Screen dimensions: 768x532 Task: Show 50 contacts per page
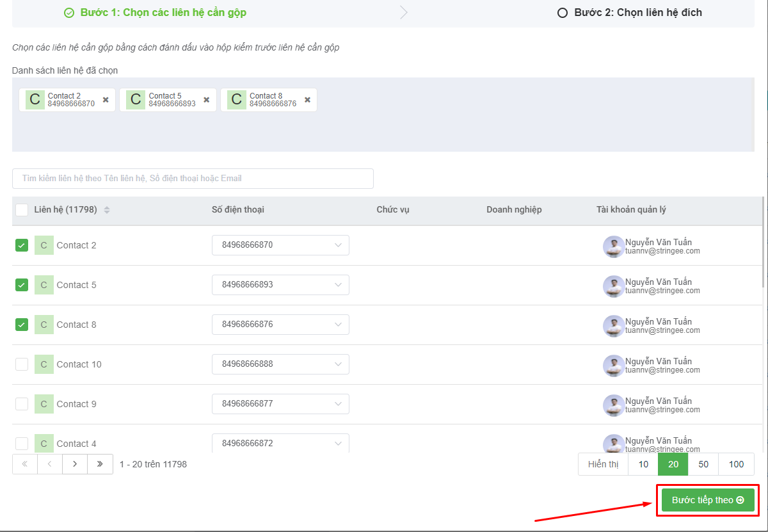point(703,464)
